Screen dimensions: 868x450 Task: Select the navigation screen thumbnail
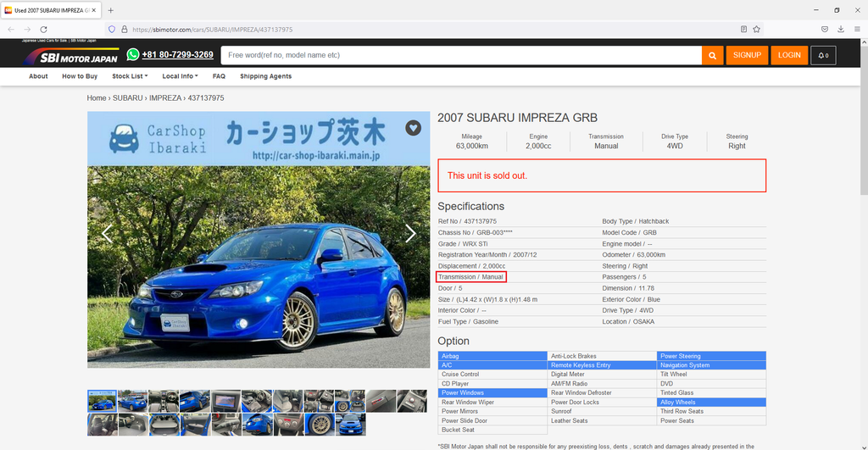click(x=225, y=401)
